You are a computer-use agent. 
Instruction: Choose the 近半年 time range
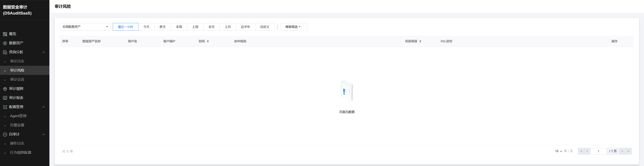(245, 27)
